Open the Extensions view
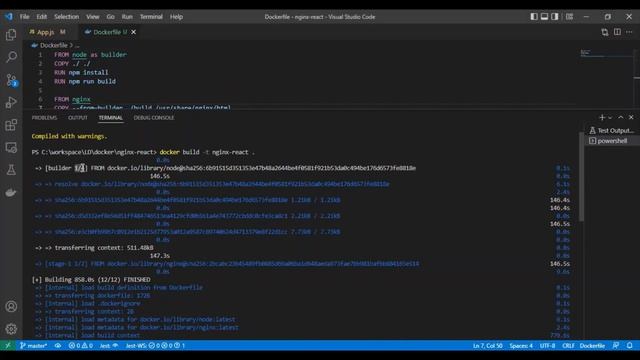640x360 pixels. 11,124
